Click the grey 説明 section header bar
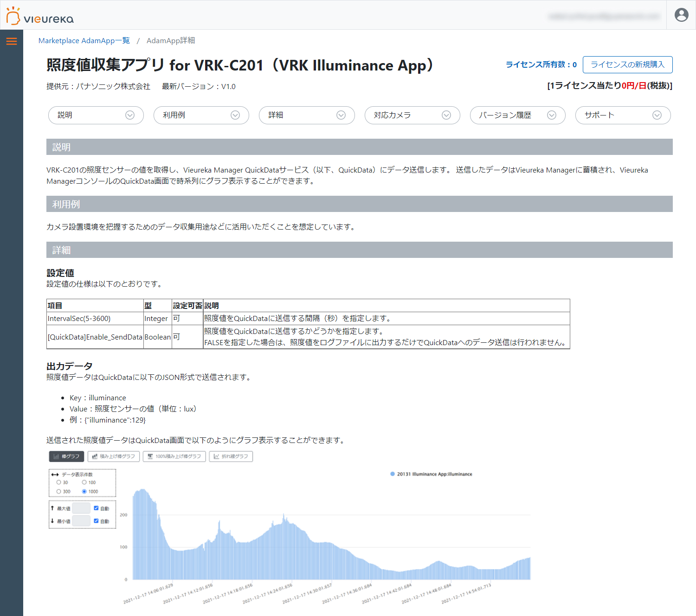This screenshot has width=696, height=616. pyautogui.click(x=360, y=147)
